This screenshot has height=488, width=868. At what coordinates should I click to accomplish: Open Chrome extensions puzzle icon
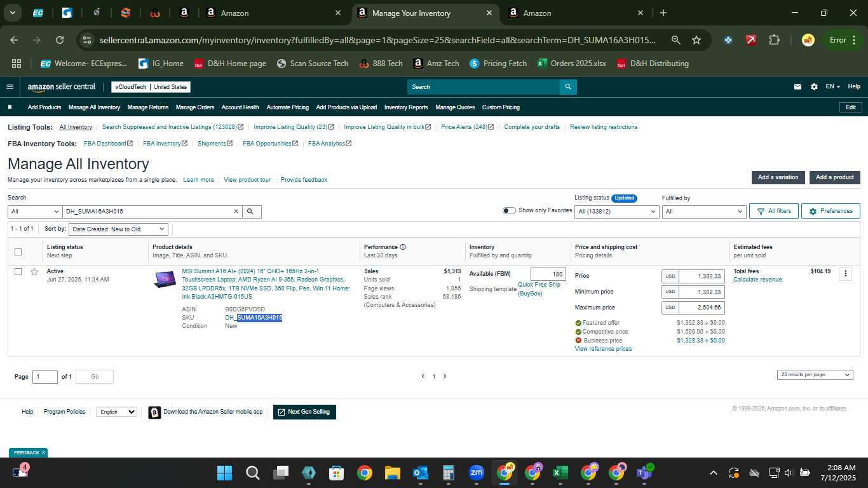pyautogui.click(x=774, y=40)
